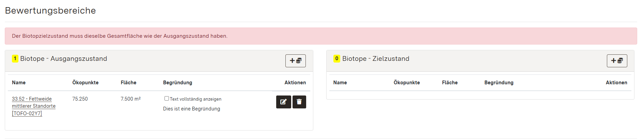
Task: Click Name column header in Zielzustand table
Action: [x=340, y=83]
